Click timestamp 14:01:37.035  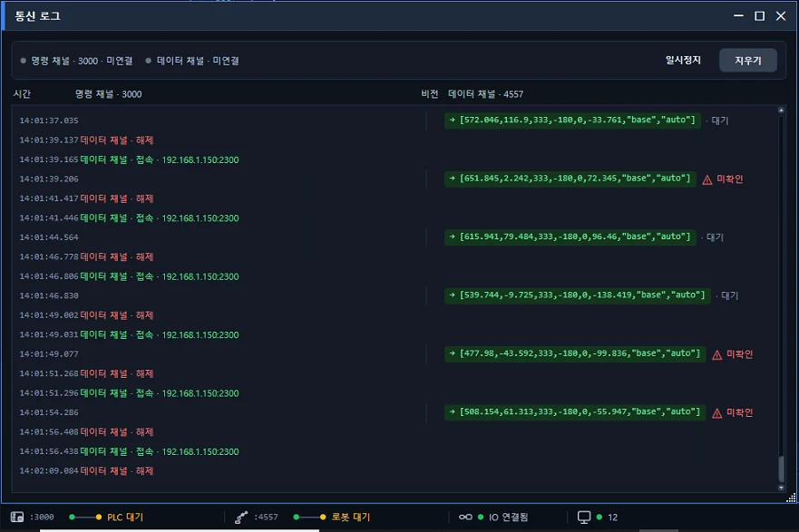pyautogui.click(x=49, y=121)
